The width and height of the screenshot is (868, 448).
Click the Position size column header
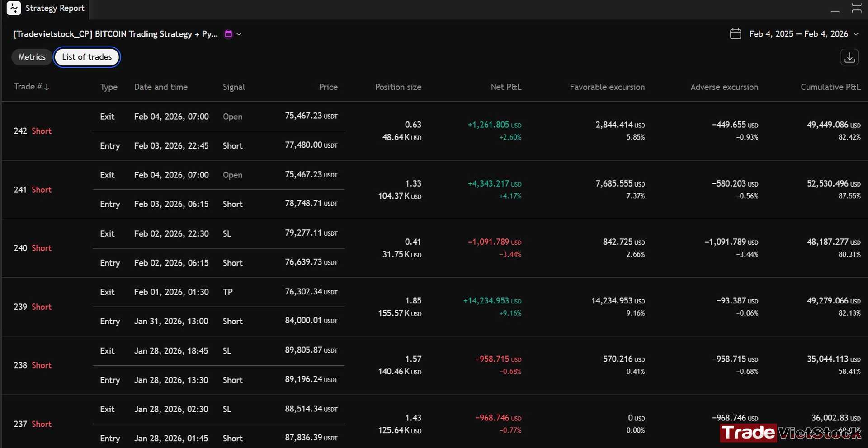[x=398, y=87]
